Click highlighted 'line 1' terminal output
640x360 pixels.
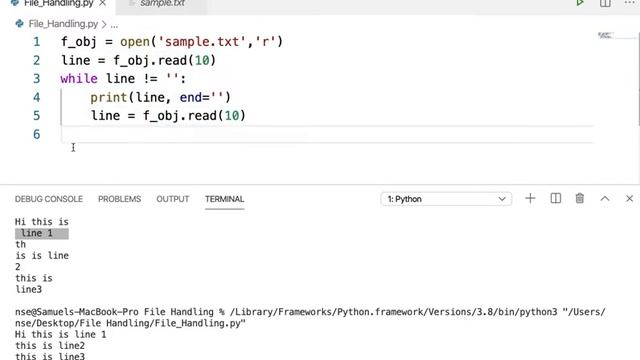pos(42,233)
